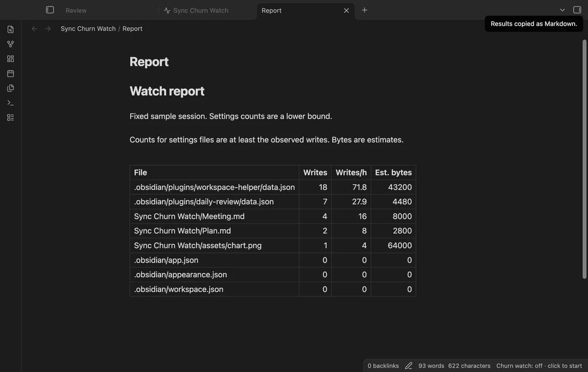The width and height of the screenshot is (588, 372).
Task: Click the Fixed sample session paragraph
Action: coord(231,116)
